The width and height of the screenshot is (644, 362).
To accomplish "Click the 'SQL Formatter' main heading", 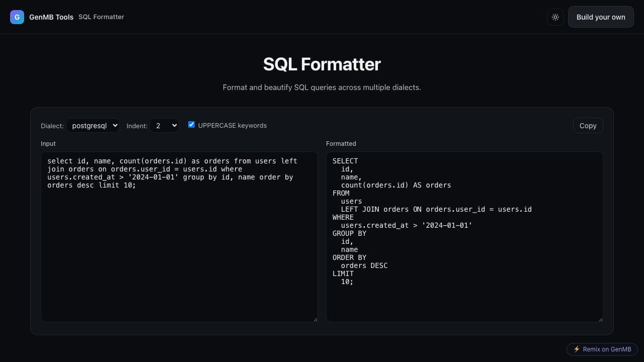I will (x=322, y=64).
